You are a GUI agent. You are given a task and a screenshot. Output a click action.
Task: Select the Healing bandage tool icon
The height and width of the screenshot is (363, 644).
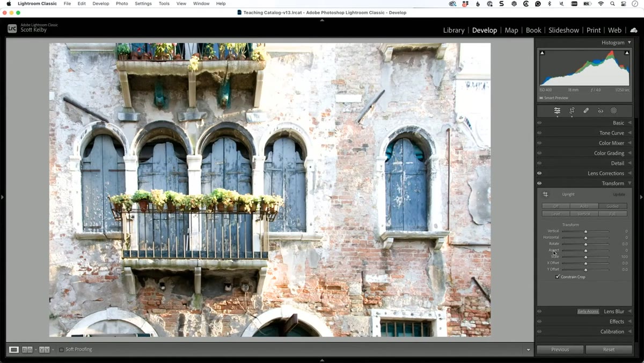(586, 111)
